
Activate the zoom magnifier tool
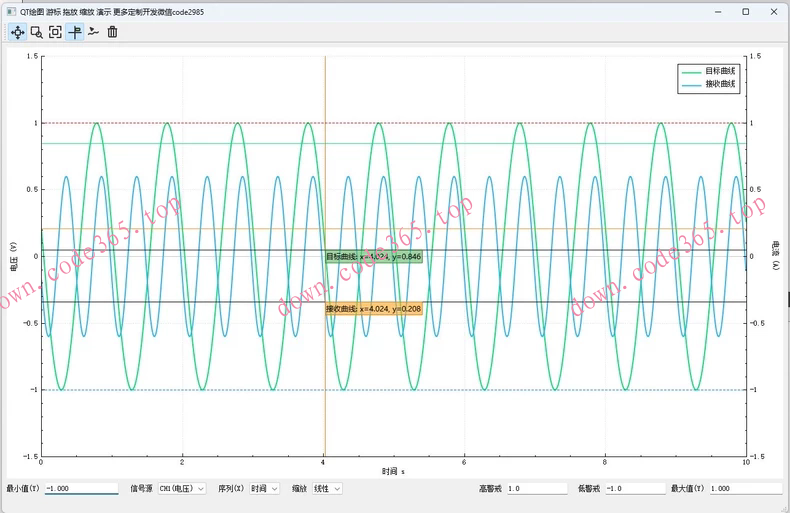coord(36,32)
